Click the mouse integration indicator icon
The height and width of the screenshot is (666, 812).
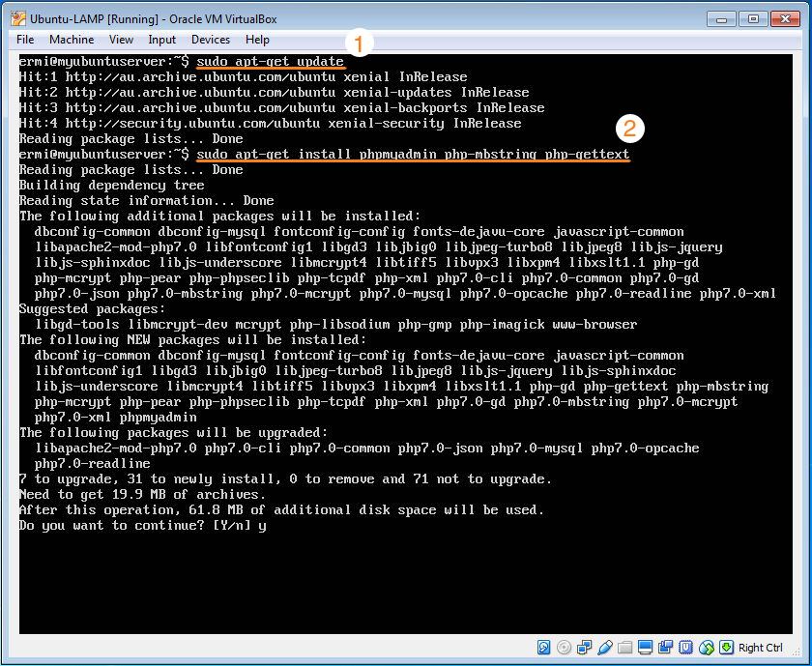point(707,648)
